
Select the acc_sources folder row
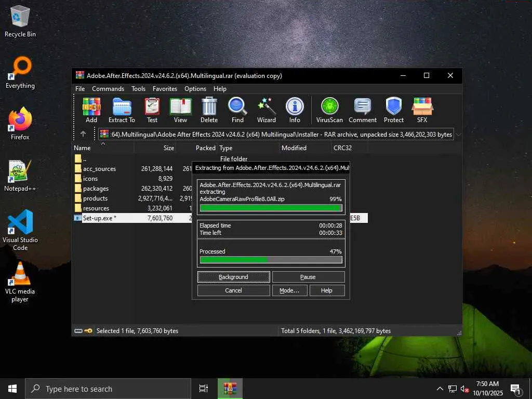tap(133, 169)
